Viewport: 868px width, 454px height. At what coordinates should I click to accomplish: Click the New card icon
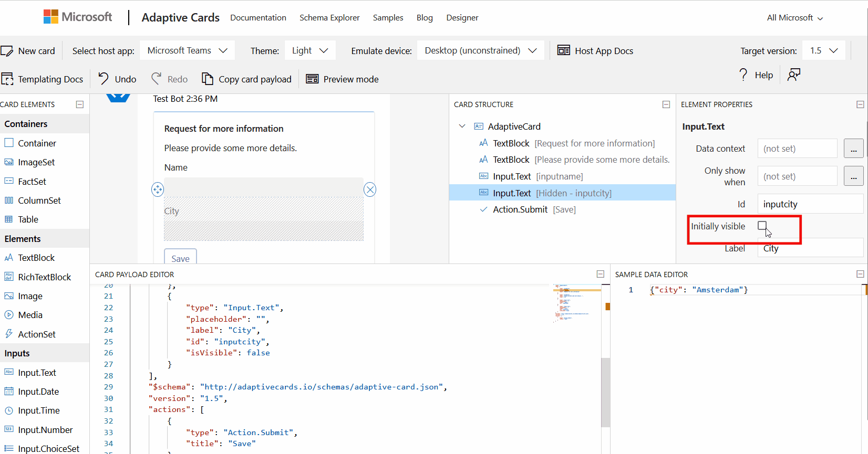7,51
